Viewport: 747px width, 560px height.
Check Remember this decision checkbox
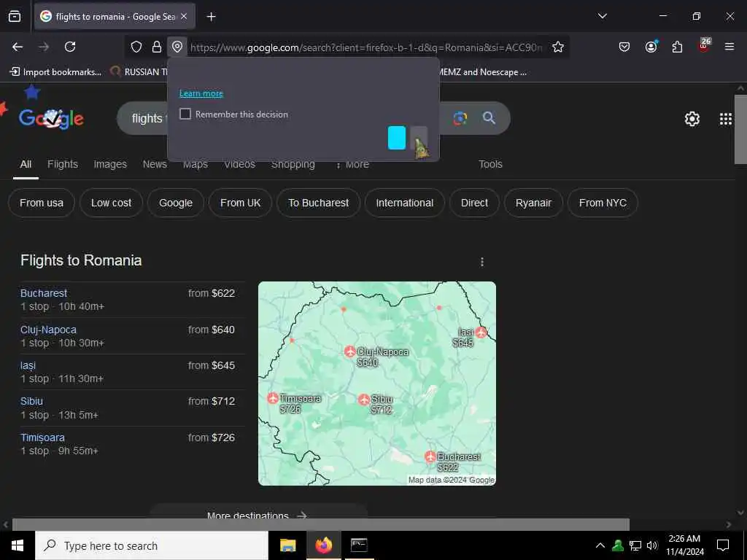click(185, 114)
